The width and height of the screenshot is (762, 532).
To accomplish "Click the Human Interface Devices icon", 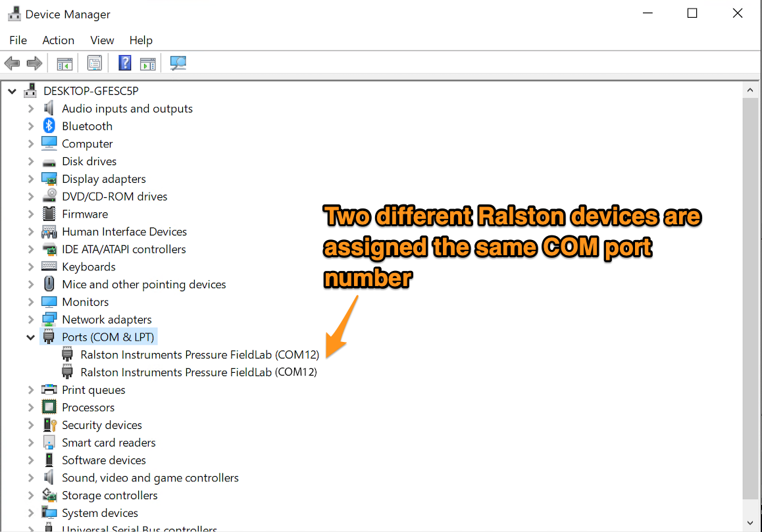I will [49, 231].
